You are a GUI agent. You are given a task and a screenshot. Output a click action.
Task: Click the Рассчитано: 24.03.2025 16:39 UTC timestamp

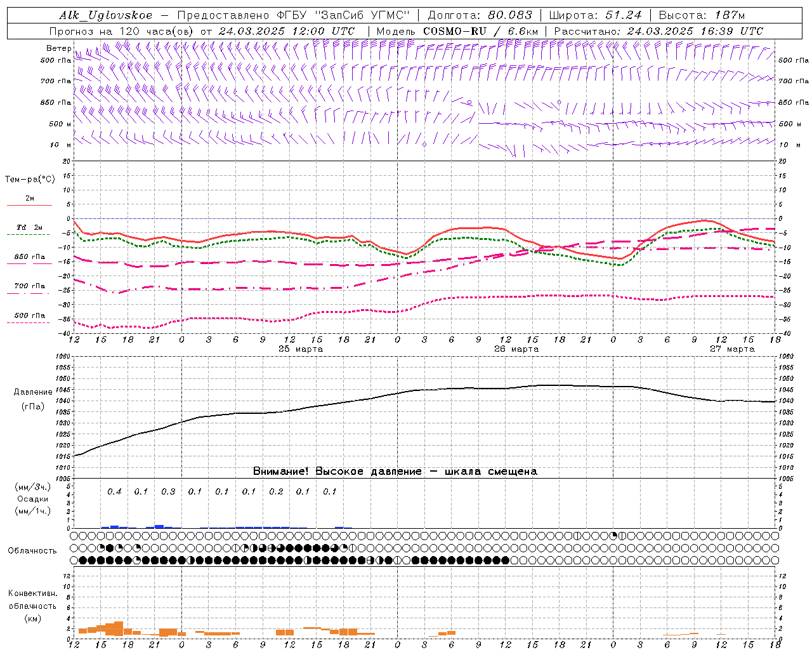coord(658,31)
